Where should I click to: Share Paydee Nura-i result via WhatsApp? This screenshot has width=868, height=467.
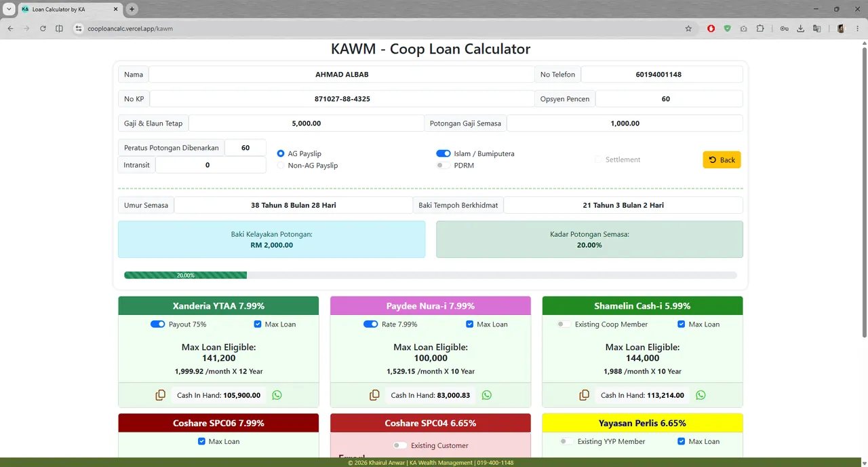tap(486, 395)
